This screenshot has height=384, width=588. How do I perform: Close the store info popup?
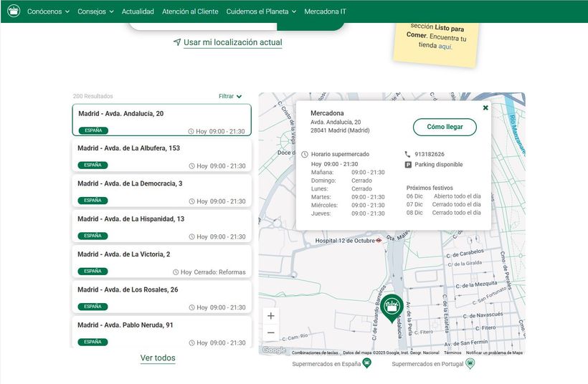[x=485, y=108]
